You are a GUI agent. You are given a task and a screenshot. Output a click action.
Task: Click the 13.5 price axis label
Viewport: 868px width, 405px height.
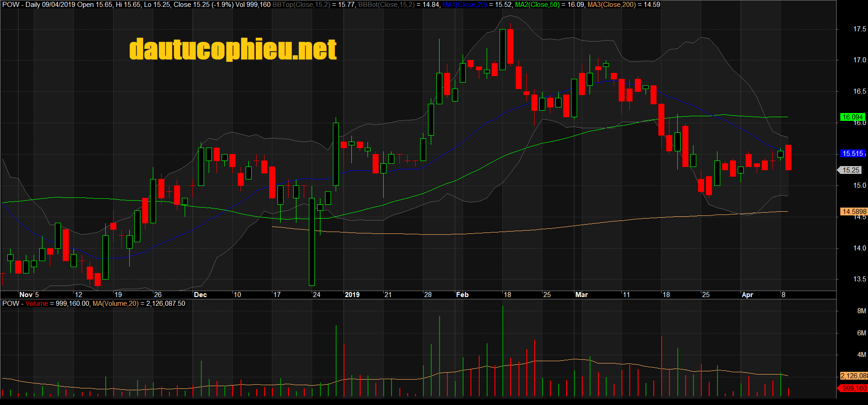[x=859, y=279]
